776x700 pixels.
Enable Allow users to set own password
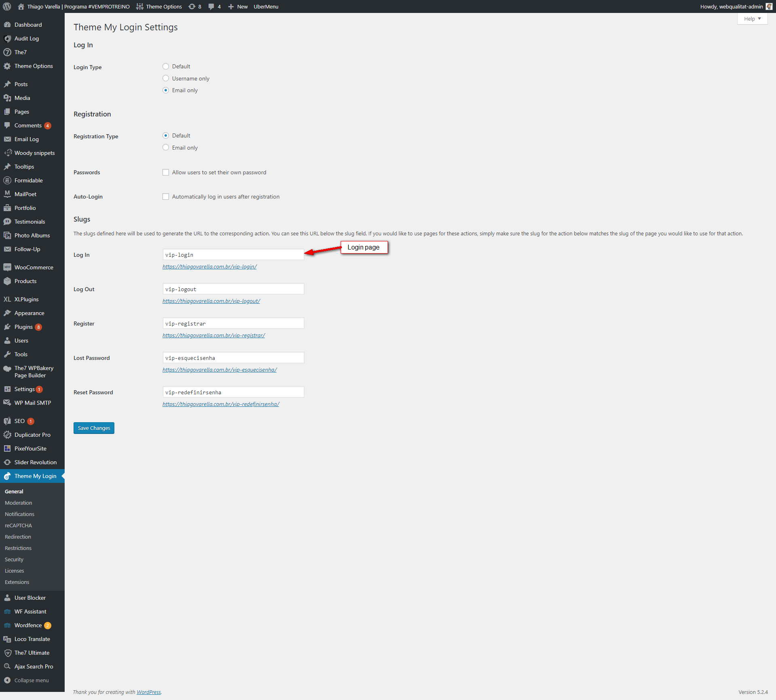point(166,172)
